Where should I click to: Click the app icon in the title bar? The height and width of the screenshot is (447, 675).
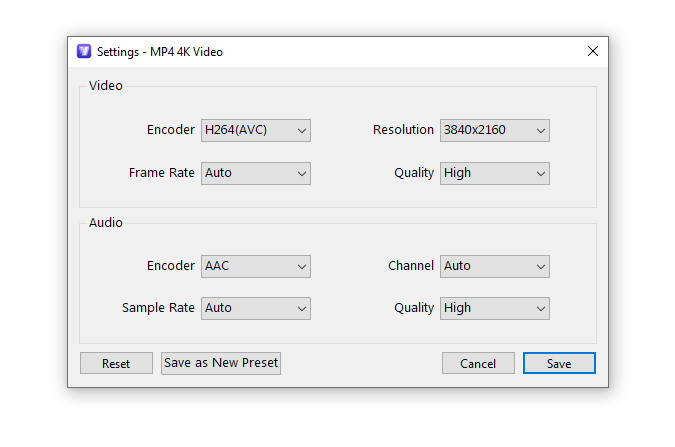point(84,51)
